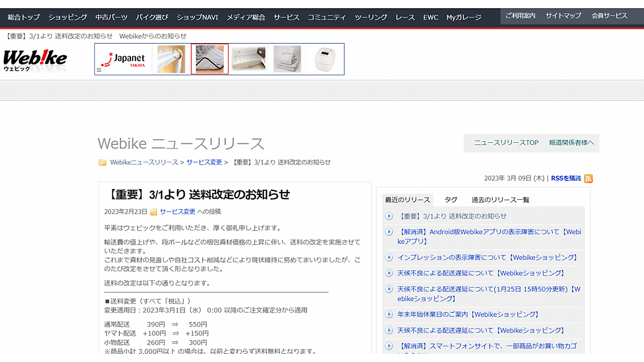
Task: Select the 最近のリリース tab
Action: tap(408, 200)
